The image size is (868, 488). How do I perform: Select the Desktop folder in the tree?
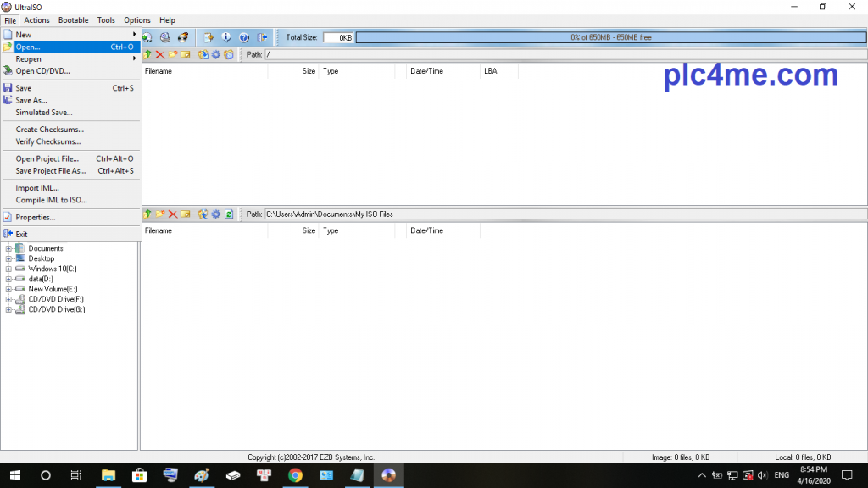pos(41,258)
